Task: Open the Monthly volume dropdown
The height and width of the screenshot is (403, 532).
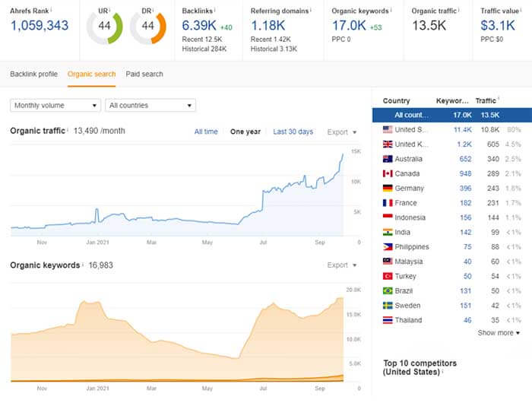Action: [x=55, y=105]
